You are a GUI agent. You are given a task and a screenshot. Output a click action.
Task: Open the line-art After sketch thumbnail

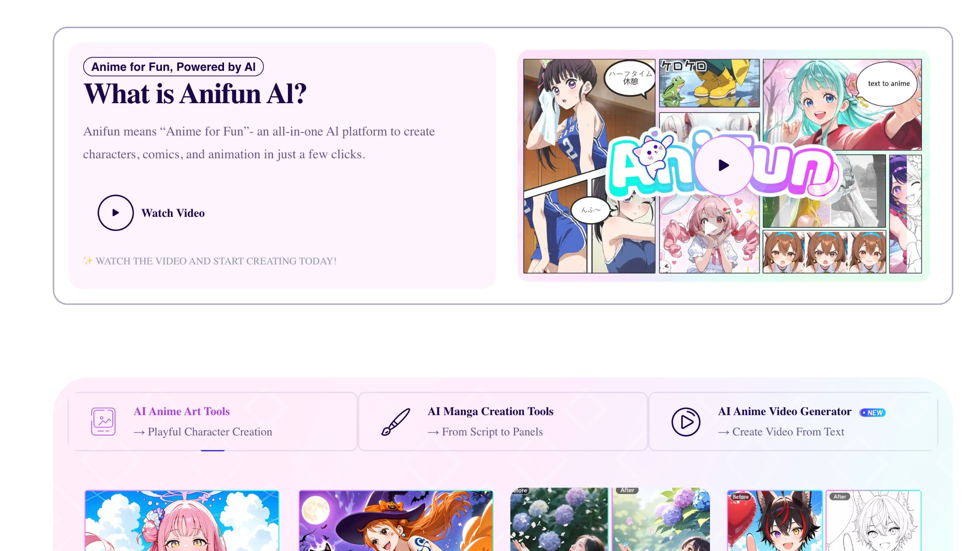(x=873, y=520)
